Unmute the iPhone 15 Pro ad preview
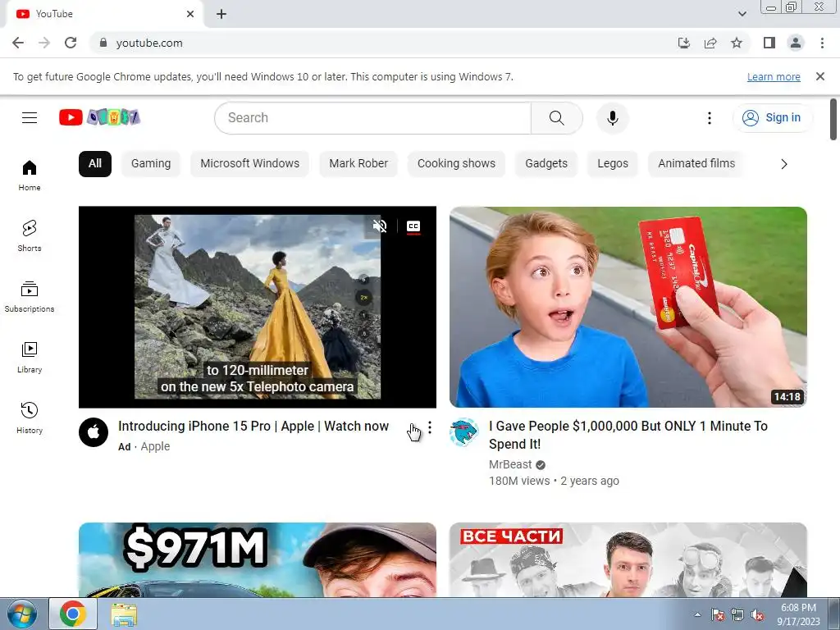The width and height of the screenshot is (840, 630). pos(380,226)
